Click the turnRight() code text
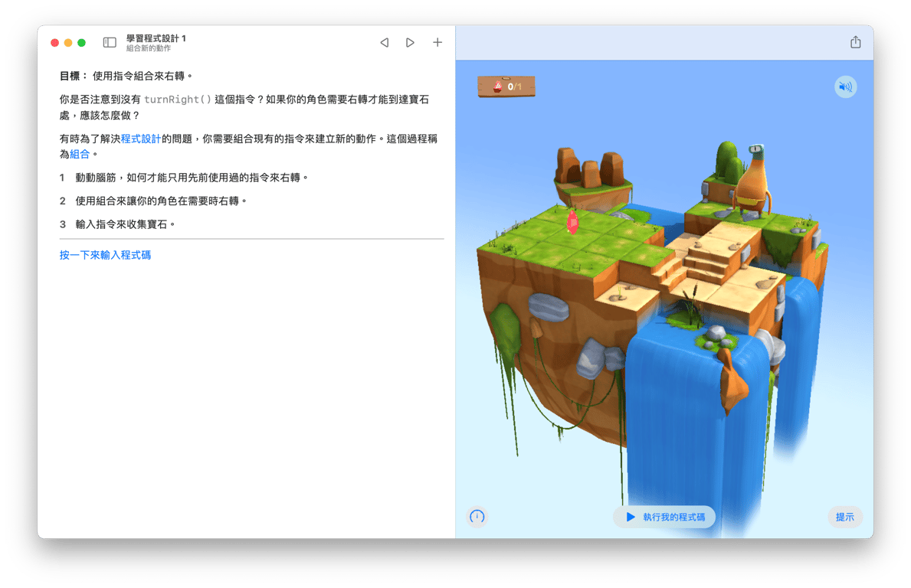Image resolution: width=911 pixels, height=588 pixels. pos(178,100)
